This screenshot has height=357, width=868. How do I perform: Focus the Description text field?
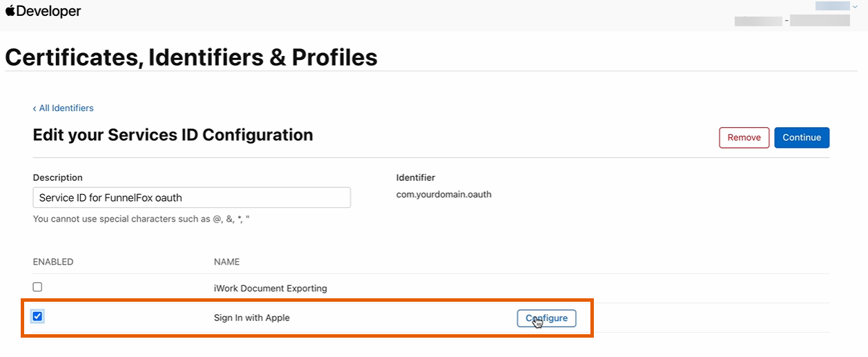pos(191,197)
